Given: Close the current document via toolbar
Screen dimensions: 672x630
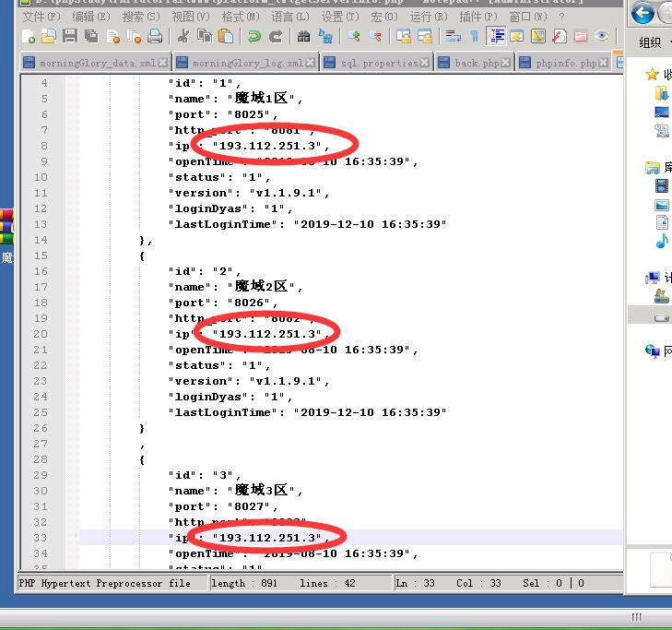Looking at the screenshot, I should pos(113,37).
